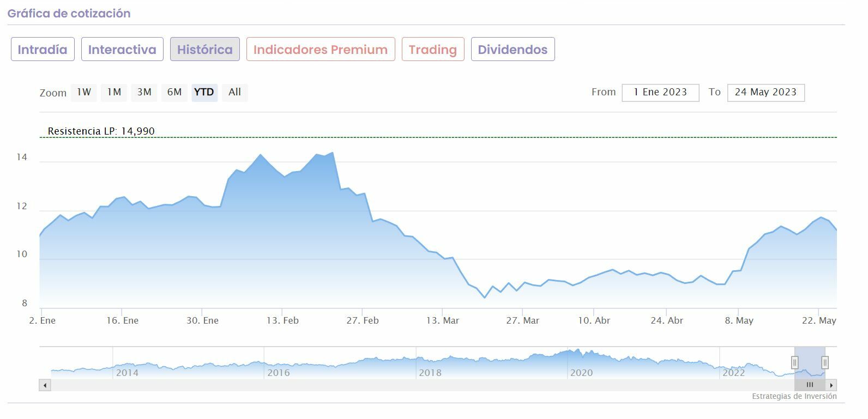Set zoom range to 6M
Screen dimensions: 868x419
point(174,92)
